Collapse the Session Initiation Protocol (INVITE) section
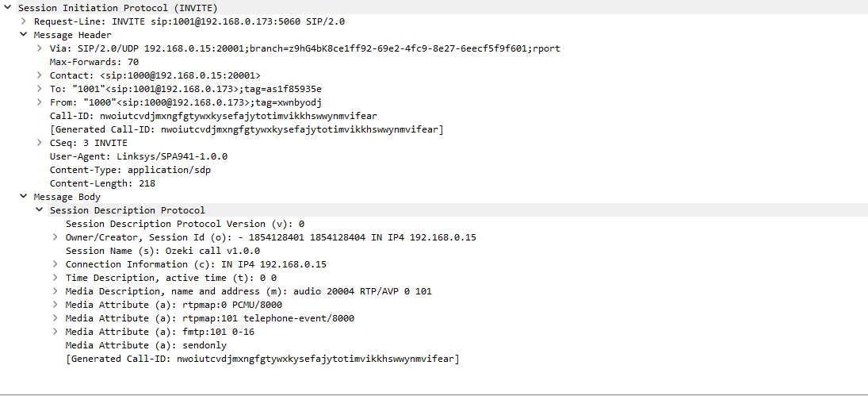This screenshot has height=396, width=868. point(8,8)
